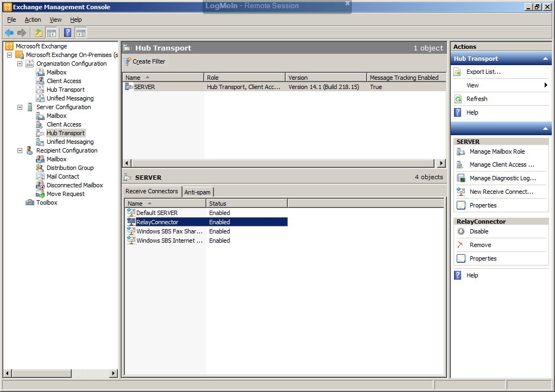Screen dimensions: 555x392
Task: Click the Disconnected Mailbox tree icon
Action: (40, 185)
